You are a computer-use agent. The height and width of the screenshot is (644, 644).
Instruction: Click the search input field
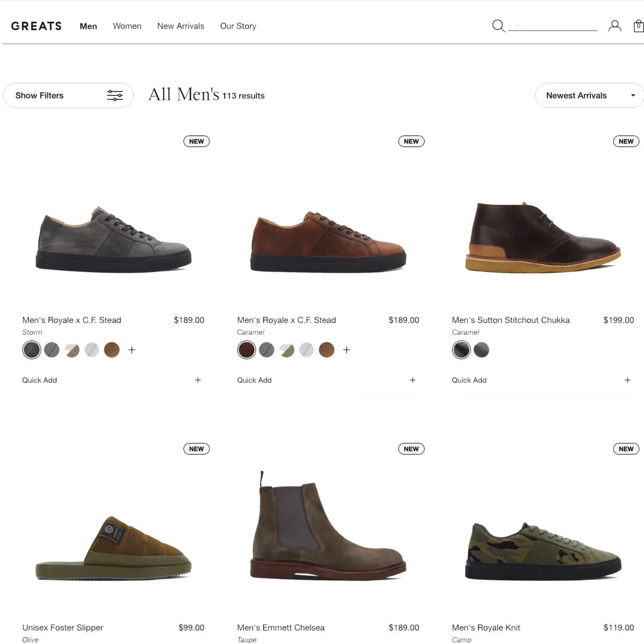click(x=552, y=25)
